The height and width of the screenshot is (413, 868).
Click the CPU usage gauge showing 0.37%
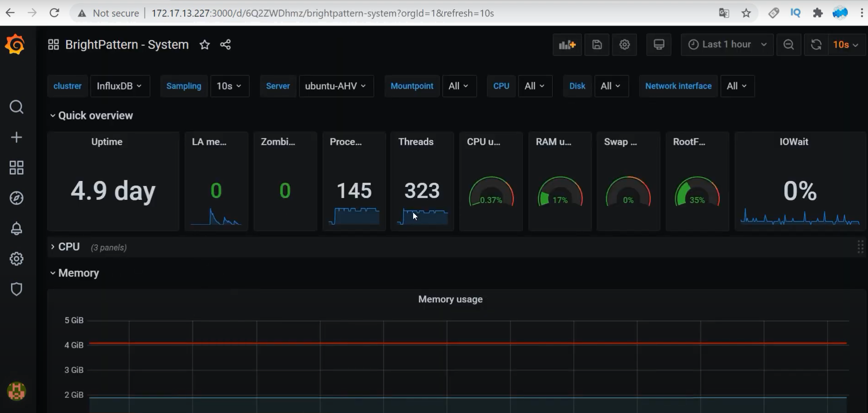pos(491,192)
